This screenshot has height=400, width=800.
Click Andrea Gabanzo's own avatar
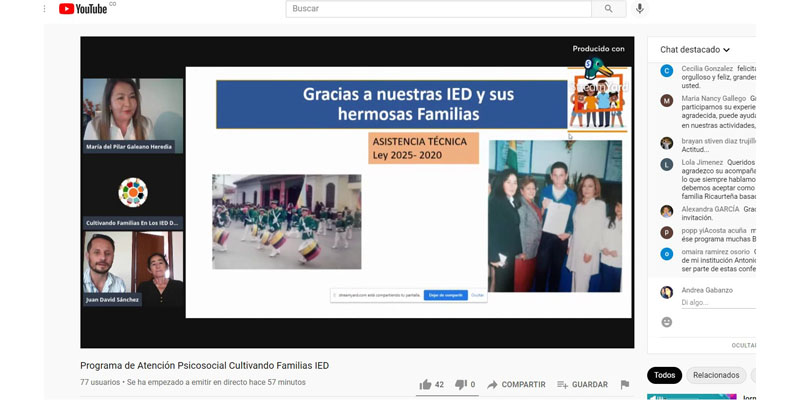(x=667, y=292)
